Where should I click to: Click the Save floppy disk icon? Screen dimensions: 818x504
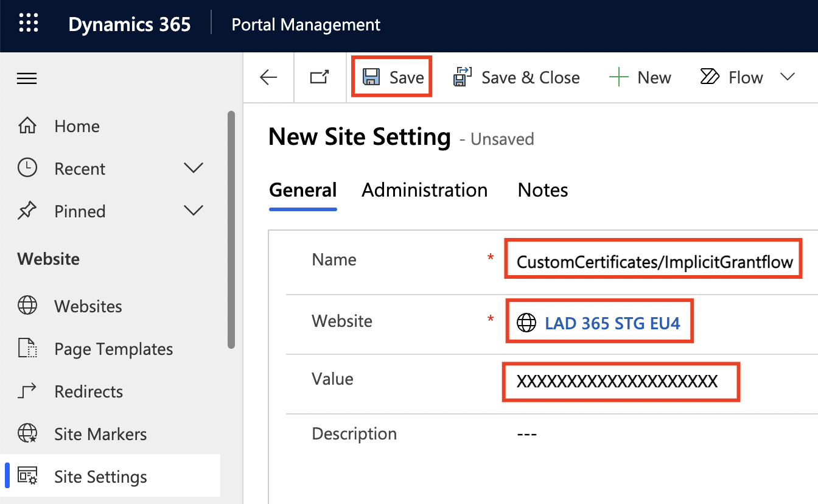[371, 77]
